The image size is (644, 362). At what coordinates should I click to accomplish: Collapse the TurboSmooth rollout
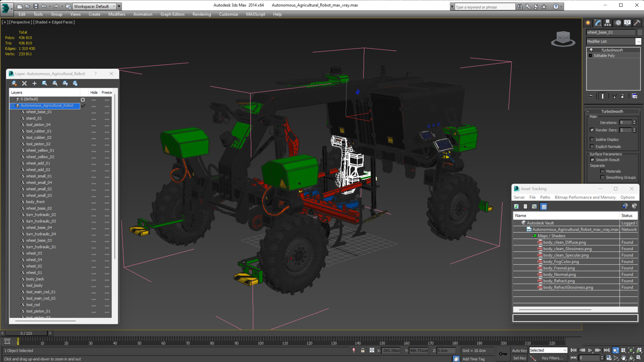point(588,111)
